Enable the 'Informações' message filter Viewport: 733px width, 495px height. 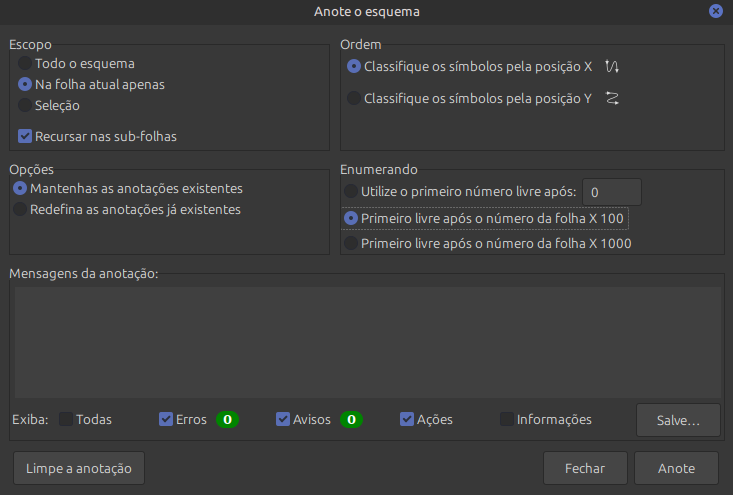coord(507,420)
